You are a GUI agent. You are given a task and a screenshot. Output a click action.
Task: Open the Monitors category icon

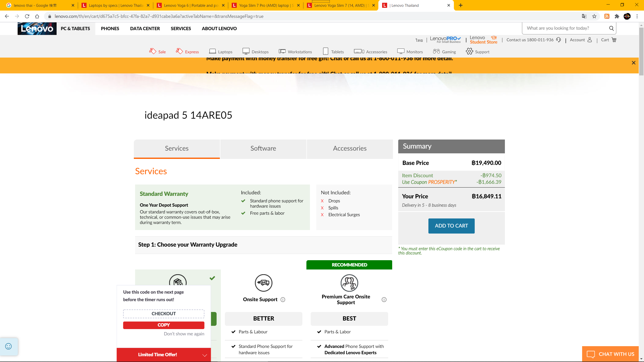[x=401, y=51]
